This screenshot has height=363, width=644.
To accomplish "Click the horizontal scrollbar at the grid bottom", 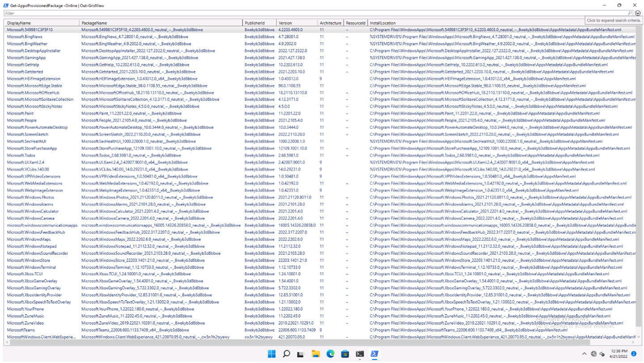I will (313, 342).
